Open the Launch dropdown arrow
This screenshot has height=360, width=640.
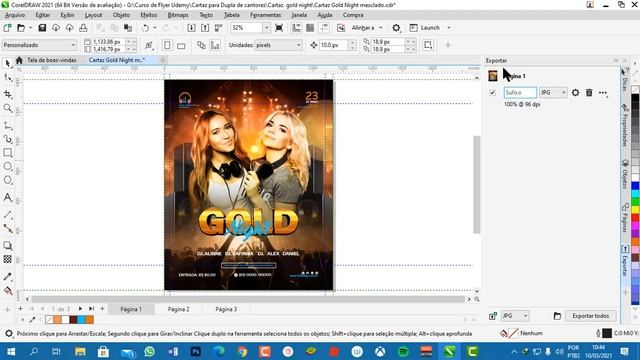coord(449,28)
